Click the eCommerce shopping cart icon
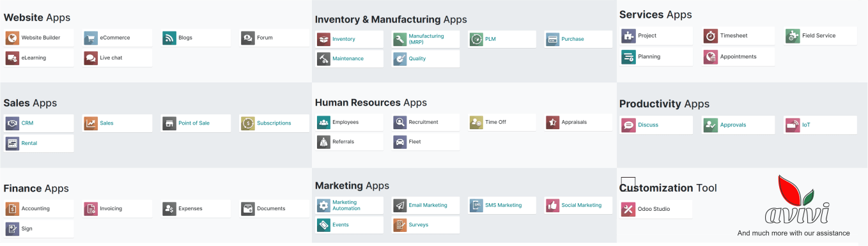The height and width of the screenshot is (246, 868). [x=91, y=38]
